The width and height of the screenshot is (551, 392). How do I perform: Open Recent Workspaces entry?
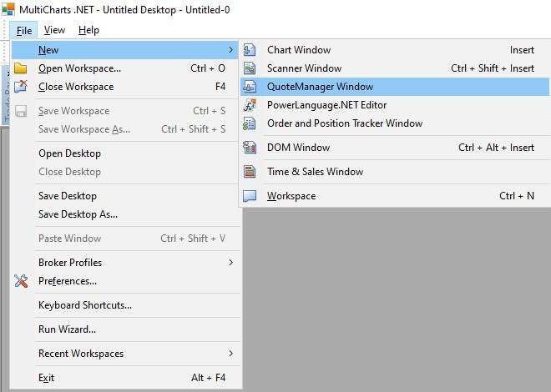pos(124,354)
